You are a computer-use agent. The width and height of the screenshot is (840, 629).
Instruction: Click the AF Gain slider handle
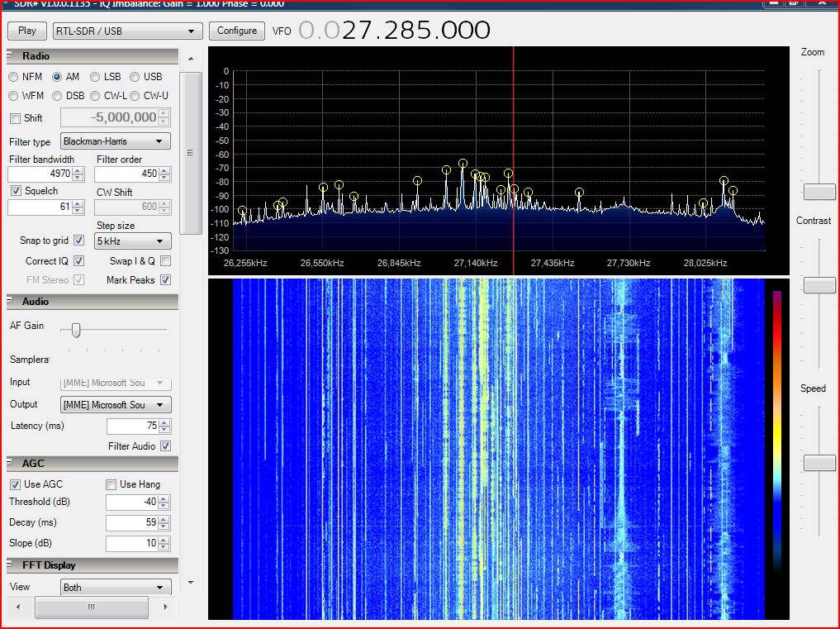pos(76,330)
